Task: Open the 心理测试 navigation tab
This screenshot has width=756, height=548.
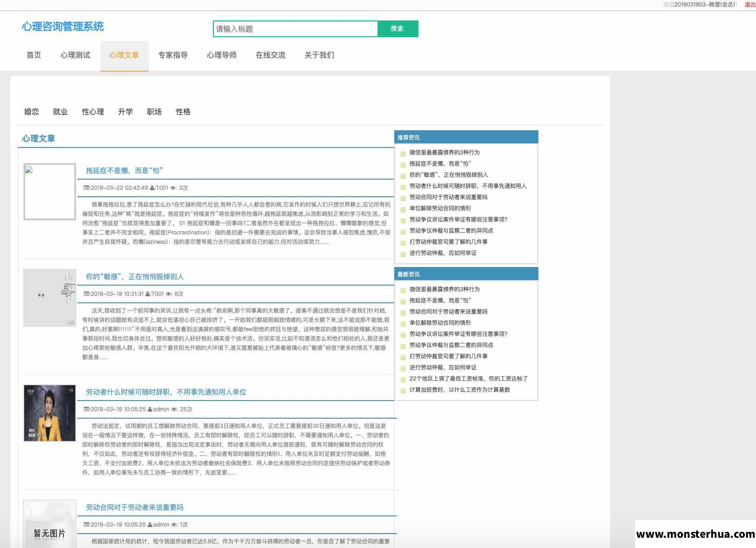Action: (x=75, y=55)
